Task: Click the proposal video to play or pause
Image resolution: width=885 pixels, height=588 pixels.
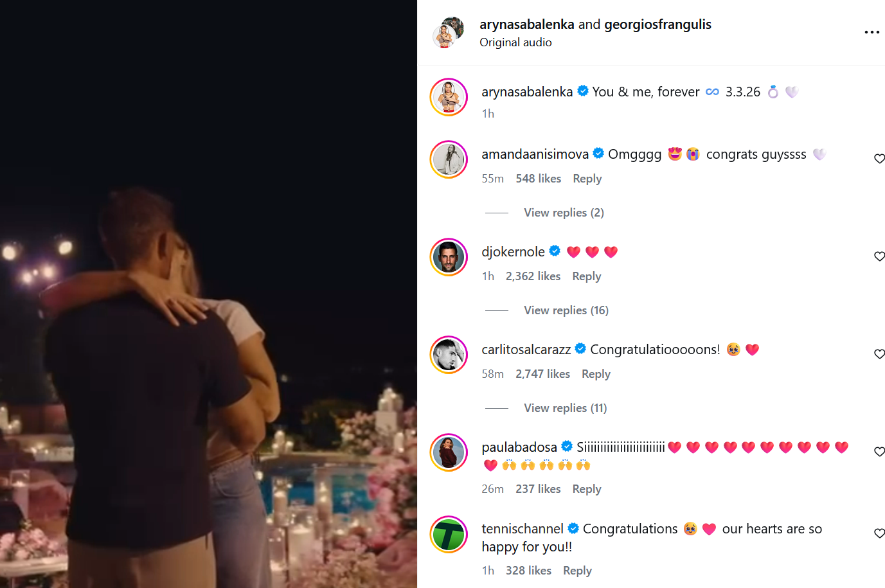Action: 208,294
